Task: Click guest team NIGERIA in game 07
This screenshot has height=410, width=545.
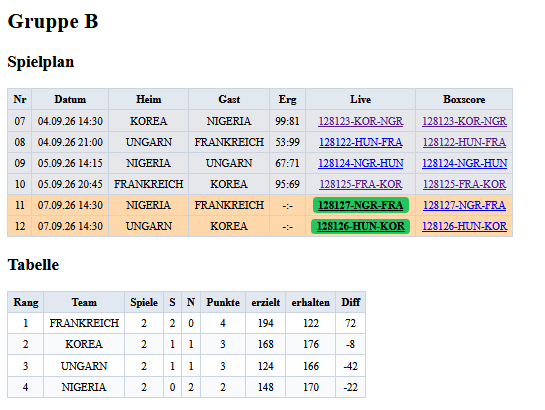Action: (x=229, y=121)
